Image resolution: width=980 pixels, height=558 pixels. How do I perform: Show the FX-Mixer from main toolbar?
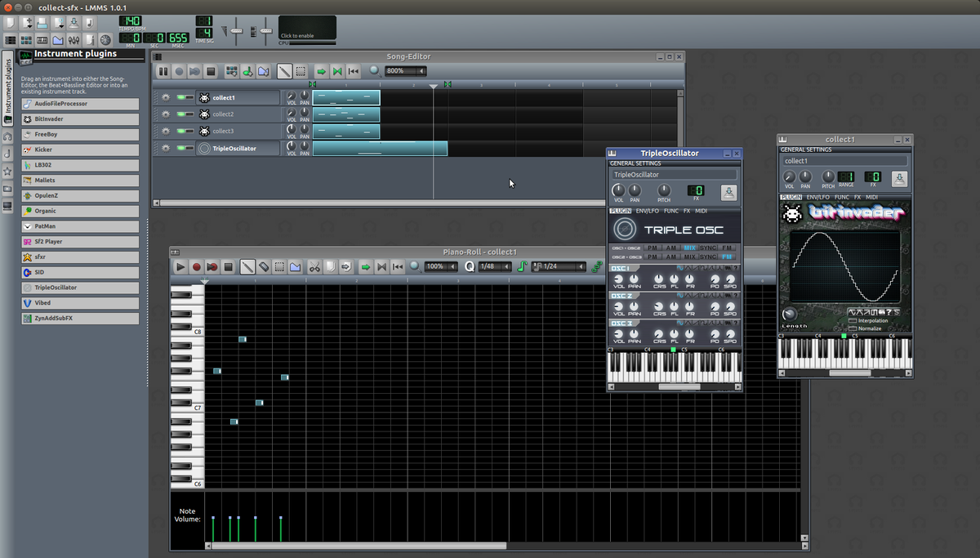point(73,40)
